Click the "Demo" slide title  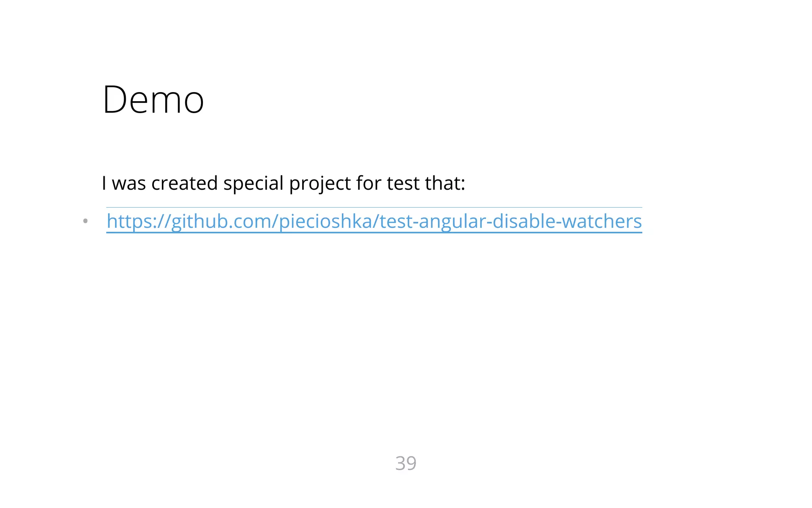[153, 100]
